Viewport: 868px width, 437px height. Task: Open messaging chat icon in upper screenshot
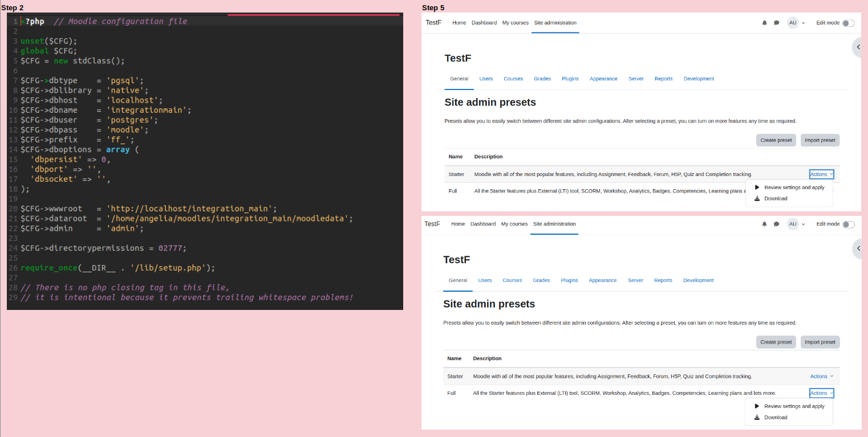(x=776, y=23)
